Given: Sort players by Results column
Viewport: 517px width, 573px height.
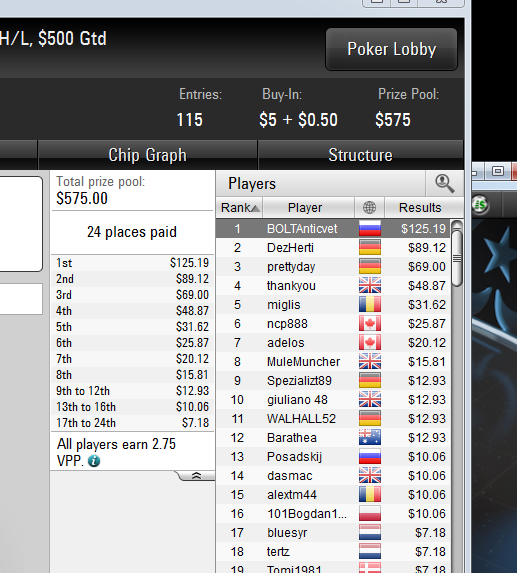Looking at the screenshot, I should (x=420, y=208).
